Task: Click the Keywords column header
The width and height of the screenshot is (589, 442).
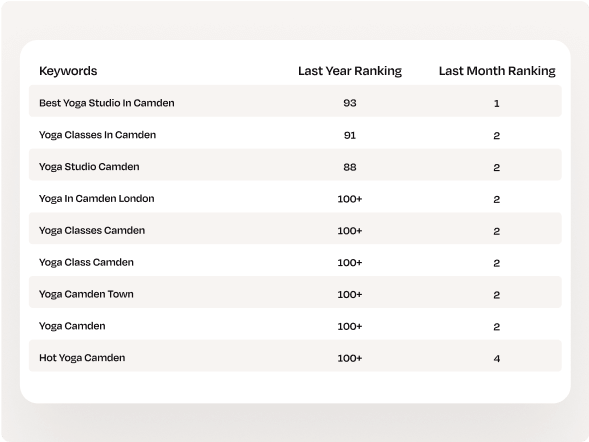Action: [x=68, y=71]
